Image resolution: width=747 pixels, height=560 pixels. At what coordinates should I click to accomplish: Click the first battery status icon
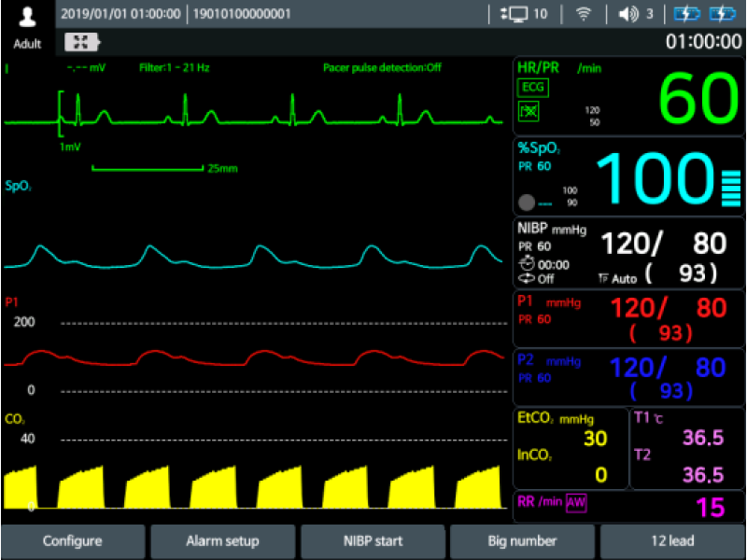tap(688, 13)
